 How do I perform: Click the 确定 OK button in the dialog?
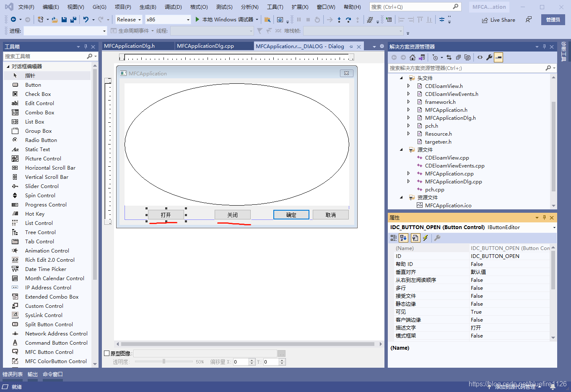pyautogui.click(x=291, y=215)
